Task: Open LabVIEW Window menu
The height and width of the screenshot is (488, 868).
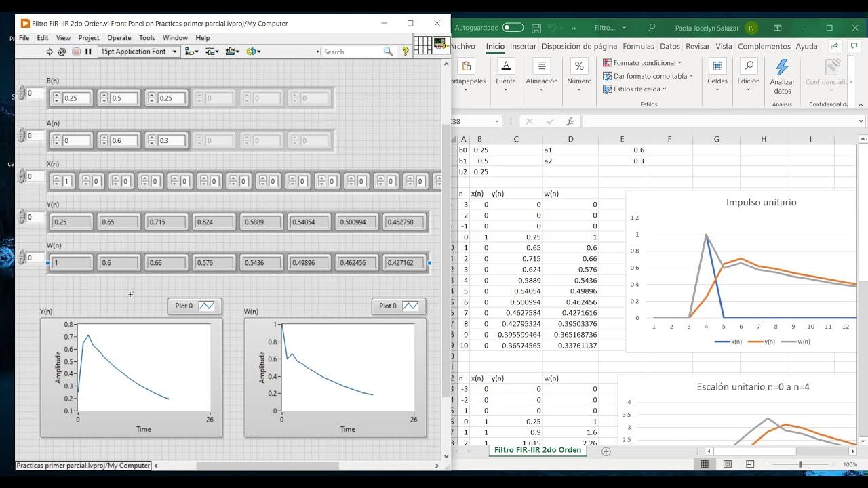Action: 175,38
